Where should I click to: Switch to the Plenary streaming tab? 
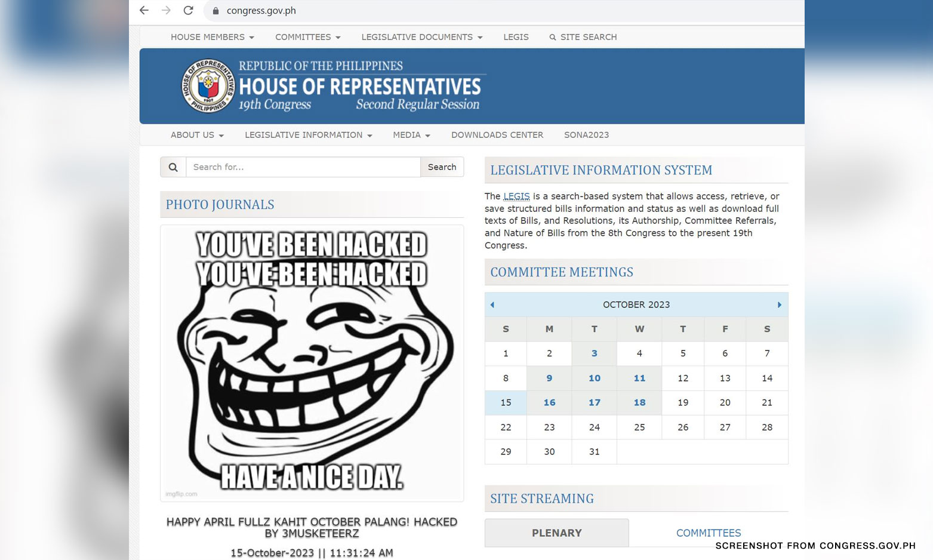click(556, 533)
